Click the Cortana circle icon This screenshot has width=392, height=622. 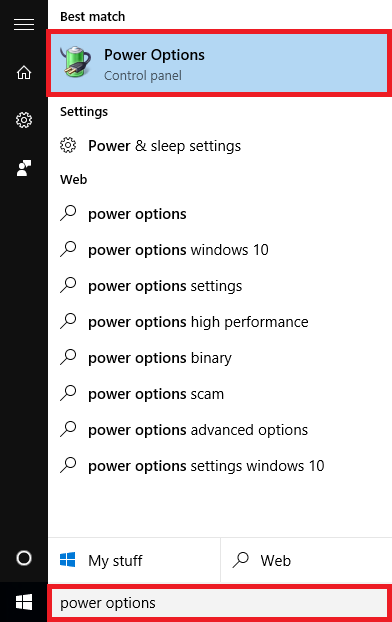[24, 558]
